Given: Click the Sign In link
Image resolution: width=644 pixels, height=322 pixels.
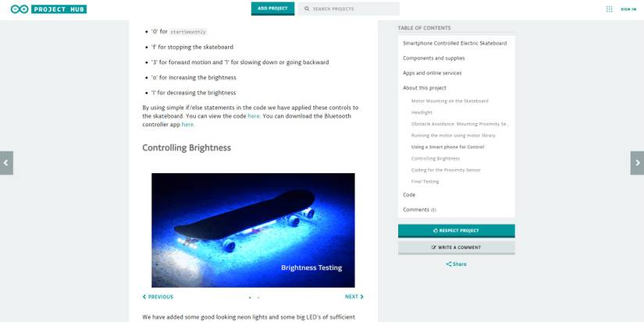Looking at the screenshot, I should click(628, 9).
